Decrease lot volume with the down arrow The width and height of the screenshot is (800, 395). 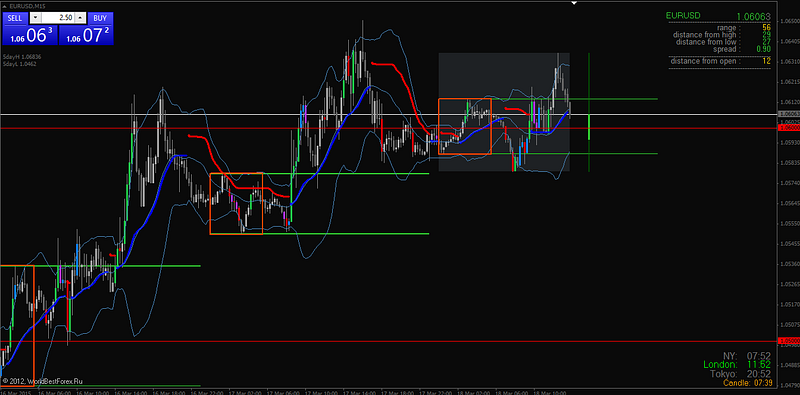click(x=35, y=17)
